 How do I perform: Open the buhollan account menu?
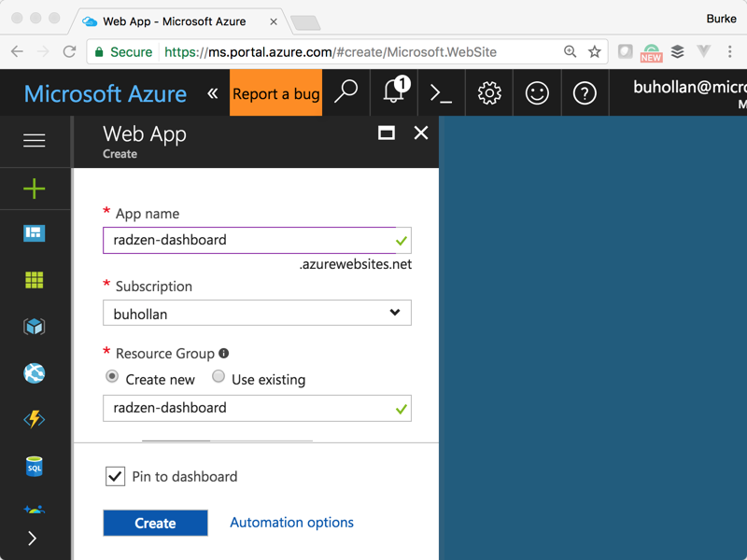[689, 93]
